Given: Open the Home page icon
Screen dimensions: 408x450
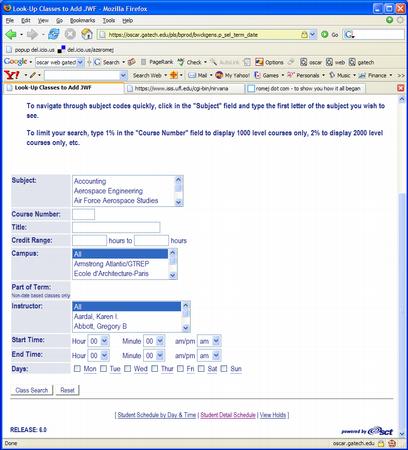Looking at the screenshot, I should 87,34.
